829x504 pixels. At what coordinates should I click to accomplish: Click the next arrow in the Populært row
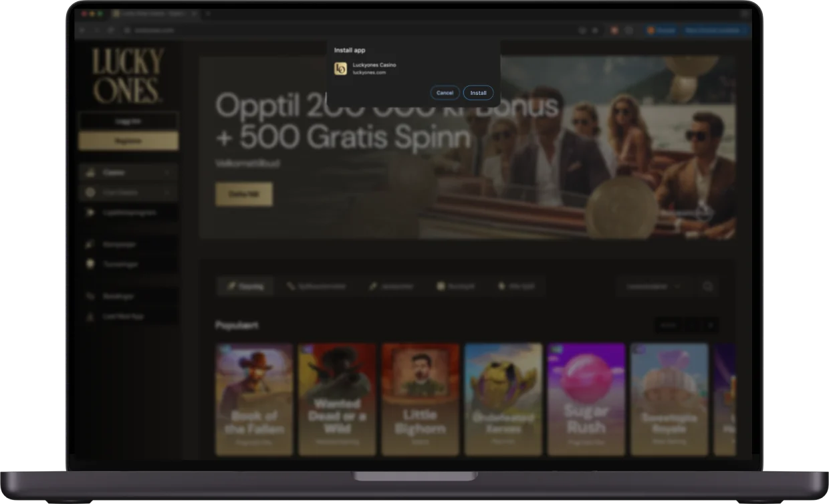tap(711, 326)
